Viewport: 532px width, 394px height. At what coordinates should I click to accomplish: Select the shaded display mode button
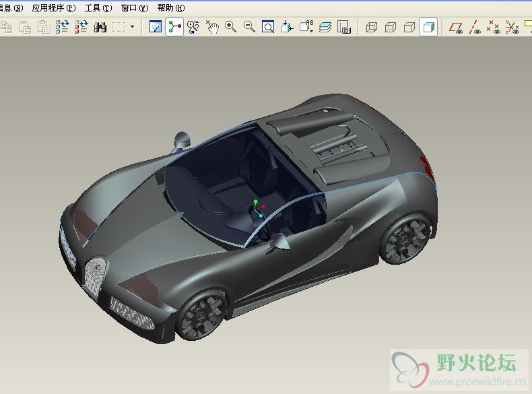click(x=428, y=27)
